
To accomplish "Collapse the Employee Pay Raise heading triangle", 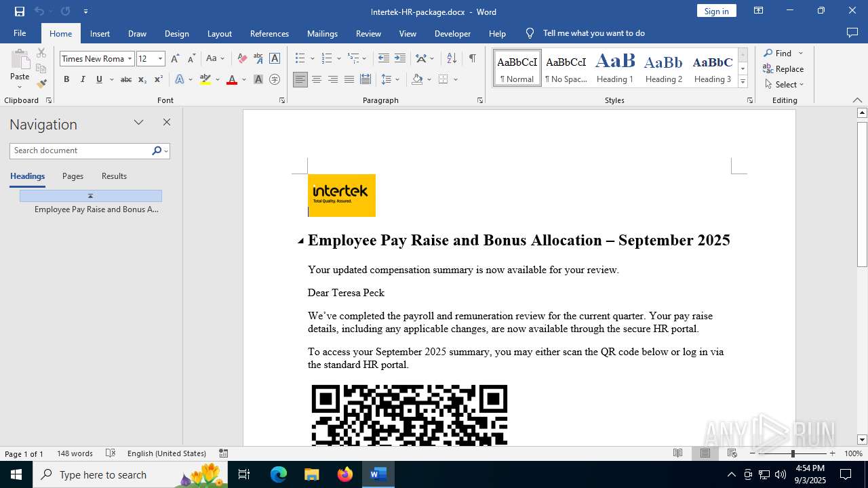I will (300, 241).
